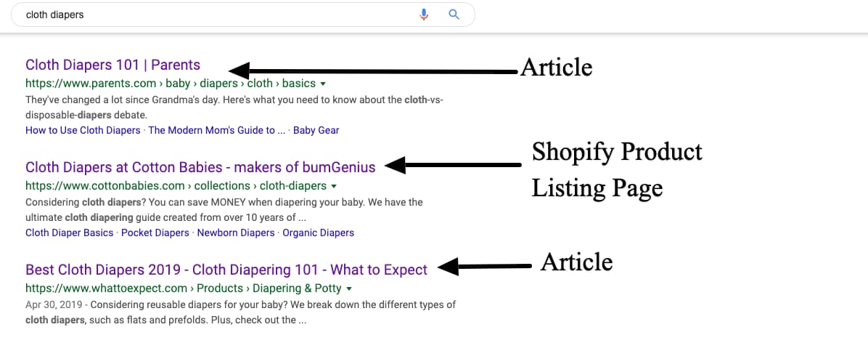The height and width of the screenshot is (351, 868).
Task: Choose the 'Newborn Diapers' sitelink
Action: [x=236, y=233]
